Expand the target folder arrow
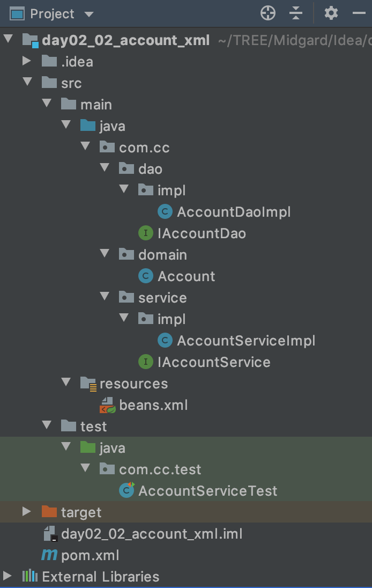Image resolution: width=372 pixels, height=588 pixels. pyautogui.click(x=27, y=512)
